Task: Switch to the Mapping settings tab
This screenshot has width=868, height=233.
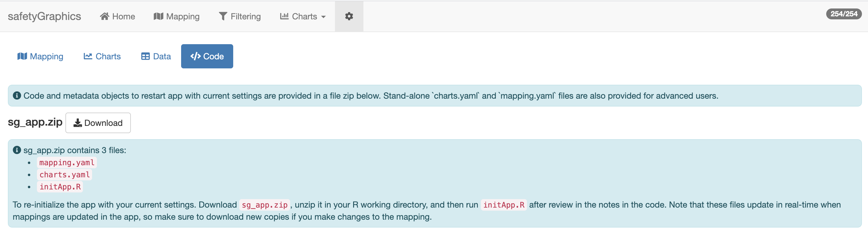Action: pyautogui.click(x=40, y=56)
